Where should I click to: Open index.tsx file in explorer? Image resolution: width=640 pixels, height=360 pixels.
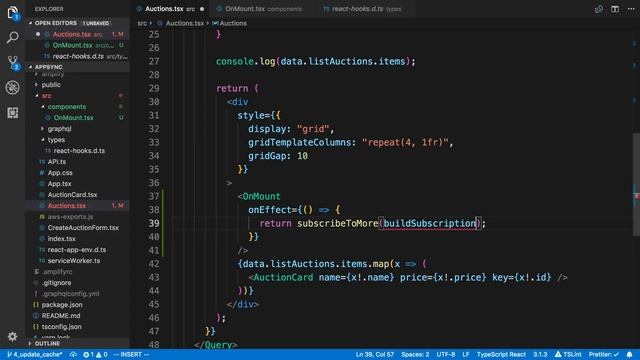62,239
